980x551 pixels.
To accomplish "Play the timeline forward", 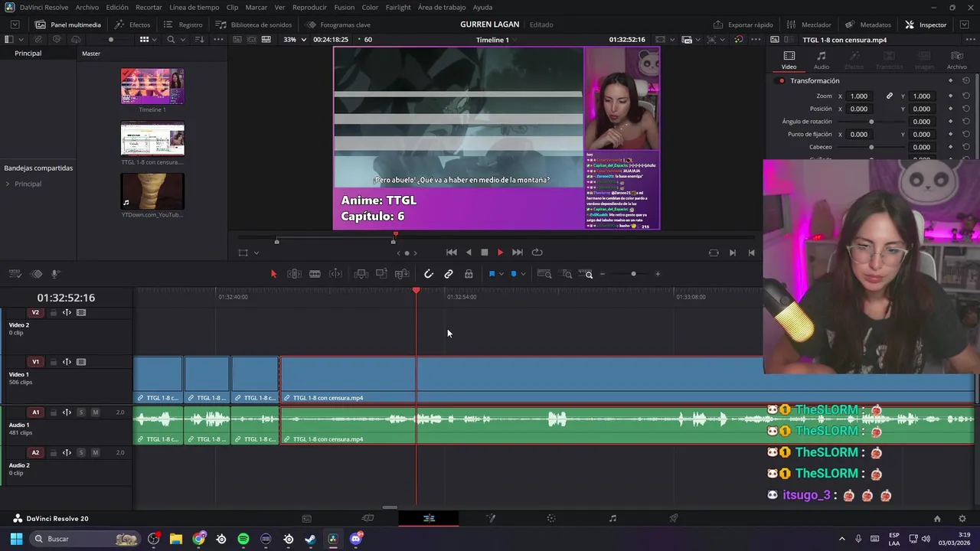I will pos(500,253).
